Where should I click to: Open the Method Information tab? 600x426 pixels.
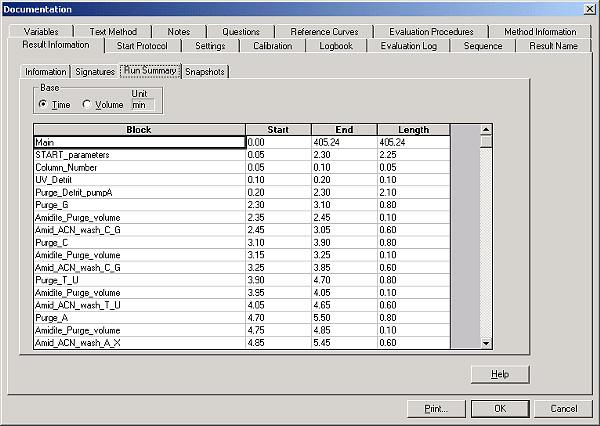tap(540, 32)
